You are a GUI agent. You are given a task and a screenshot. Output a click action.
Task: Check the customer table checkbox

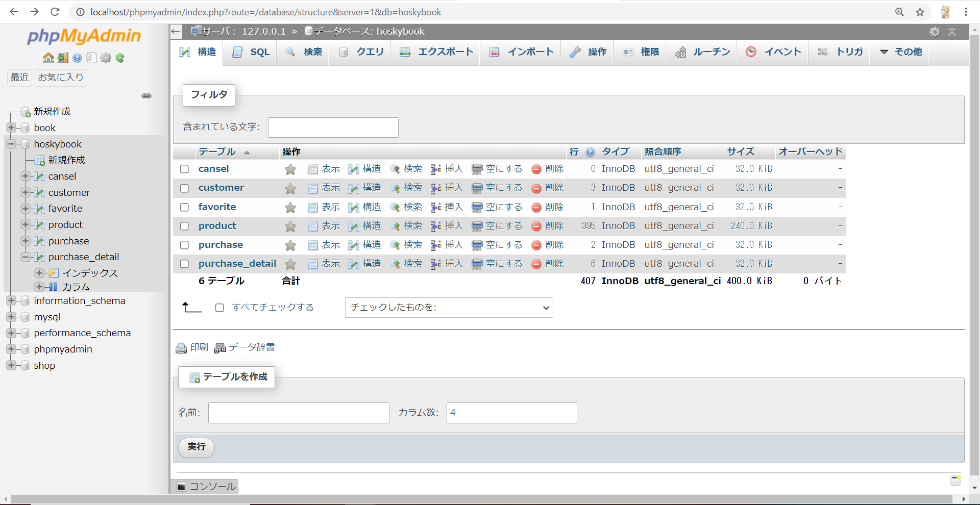pyautogui.click(x=185, y=188)
